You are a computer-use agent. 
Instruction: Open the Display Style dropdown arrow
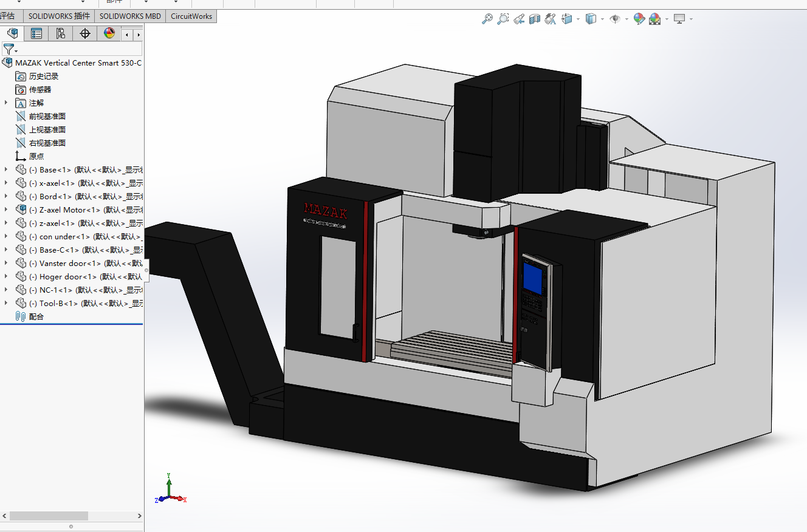click(x=602, y=19)
